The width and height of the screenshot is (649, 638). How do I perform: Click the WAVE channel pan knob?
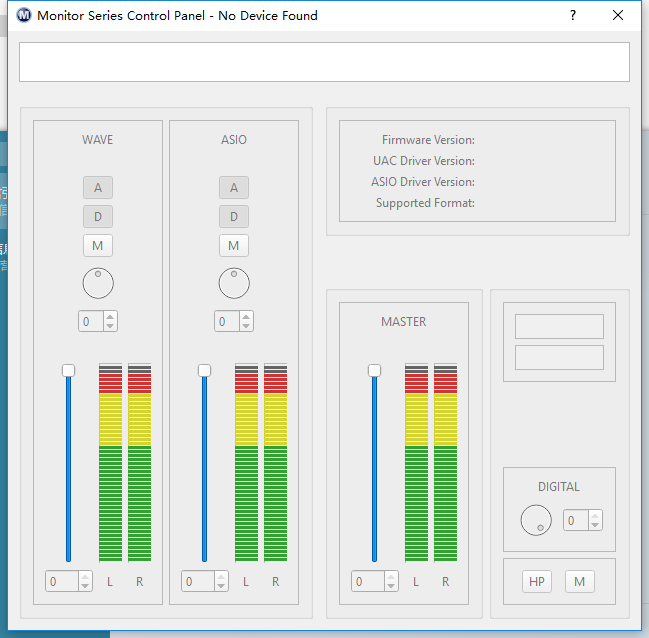tap(98, 283)
